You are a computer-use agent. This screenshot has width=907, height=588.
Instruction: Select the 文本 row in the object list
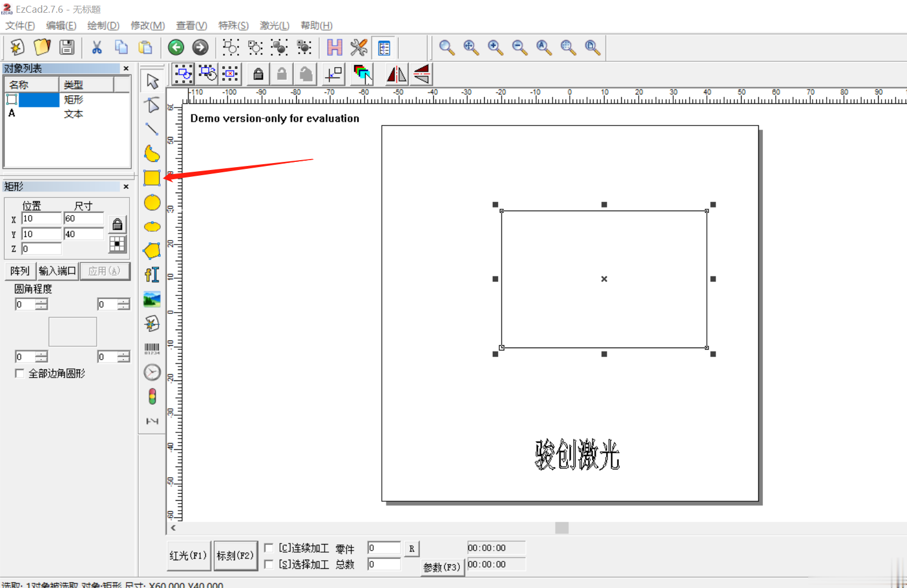(67, 114)
